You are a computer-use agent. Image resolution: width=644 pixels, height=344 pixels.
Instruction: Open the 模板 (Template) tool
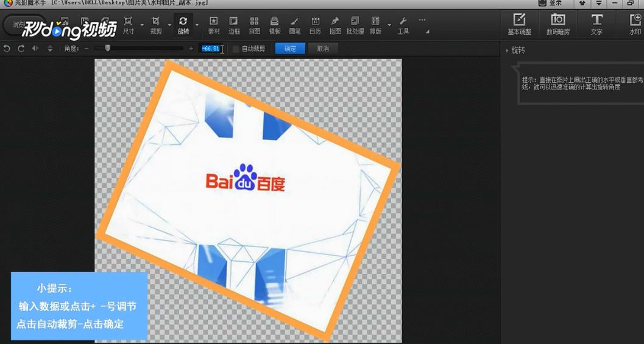274,26
